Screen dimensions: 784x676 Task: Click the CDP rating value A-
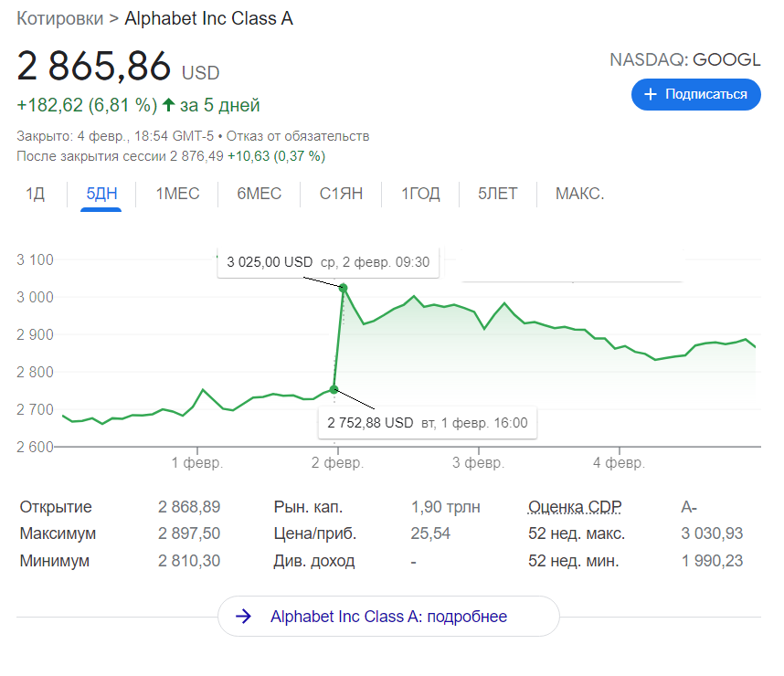(x=689, y=507)
